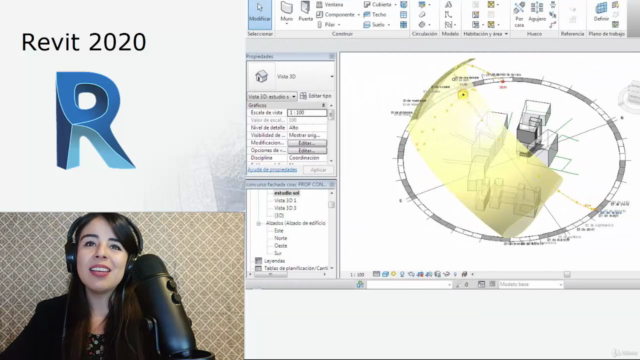Open the Suelo dropdown arrow
640x360 pixels.
coord(389,25)
